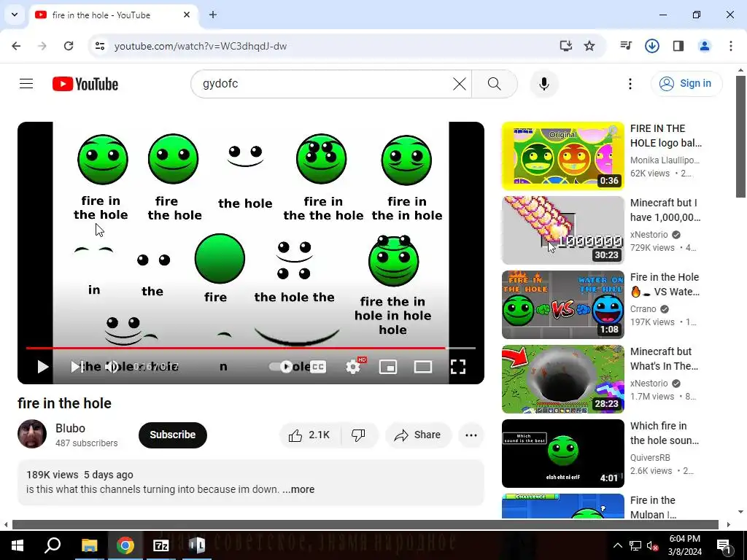Open File Explorer from taskbar
Screen dimensions: 747x560
coord(89,545)
